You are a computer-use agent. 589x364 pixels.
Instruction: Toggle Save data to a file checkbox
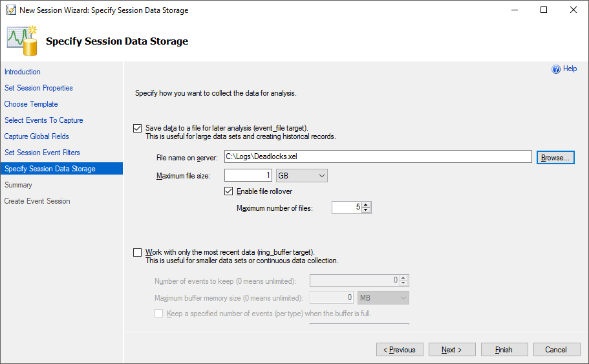click(x=138, y=129)
